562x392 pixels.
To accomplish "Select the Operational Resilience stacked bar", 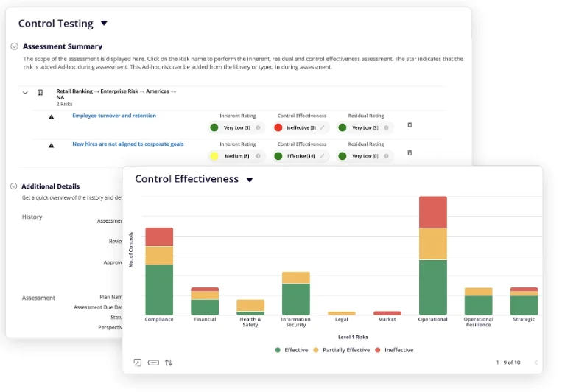I will (479, 301).
